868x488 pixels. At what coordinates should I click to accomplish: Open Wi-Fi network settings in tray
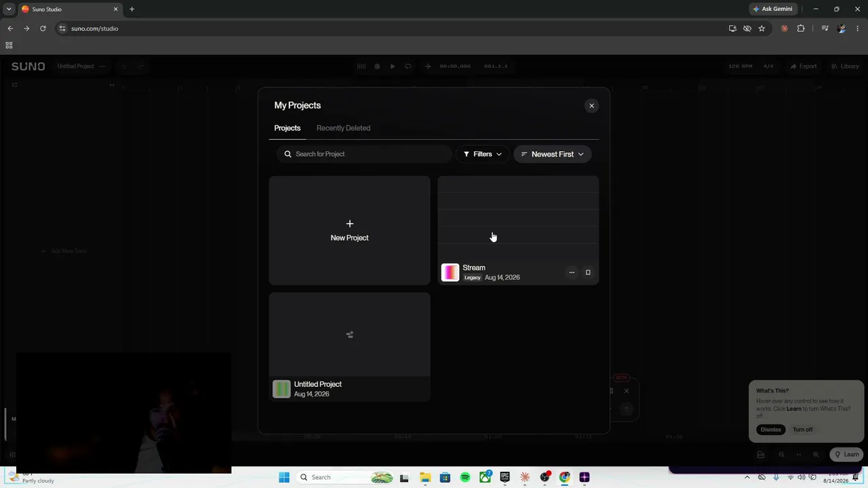click(x=790, y=477)
